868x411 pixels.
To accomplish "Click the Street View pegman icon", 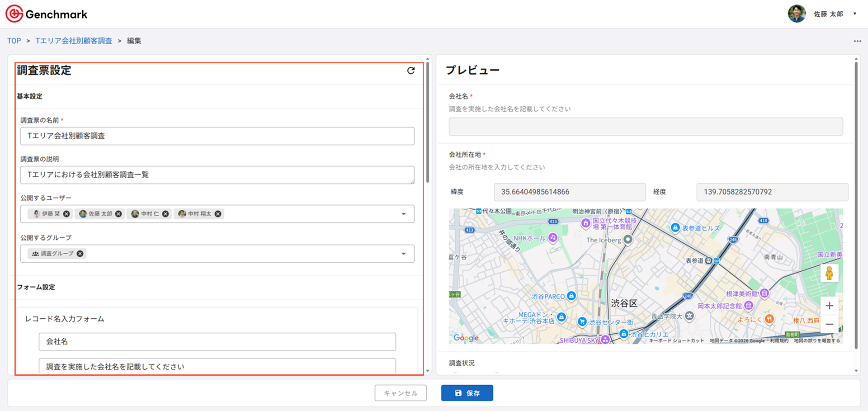I will [829, 273].
